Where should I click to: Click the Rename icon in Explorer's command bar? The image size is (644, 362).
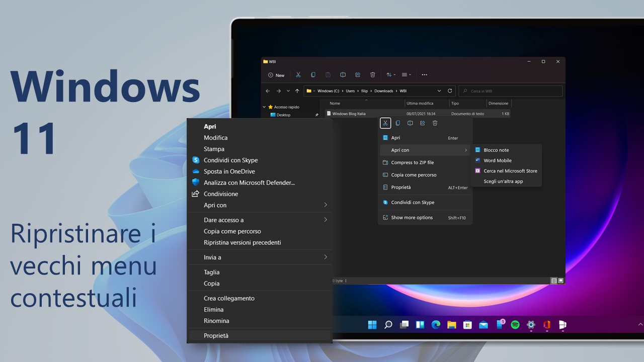tap(343, 75)
